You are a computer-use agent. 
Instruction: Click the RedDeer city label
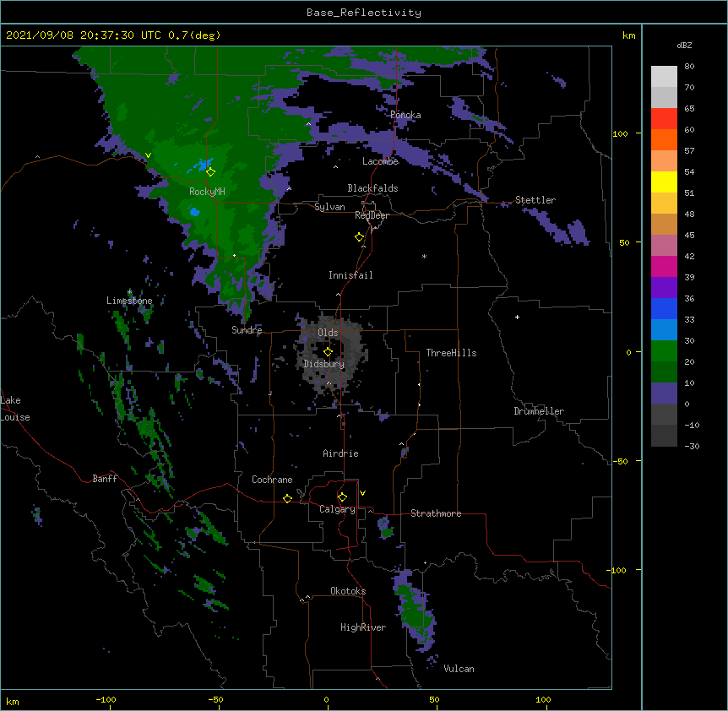(x=372, y=215)
